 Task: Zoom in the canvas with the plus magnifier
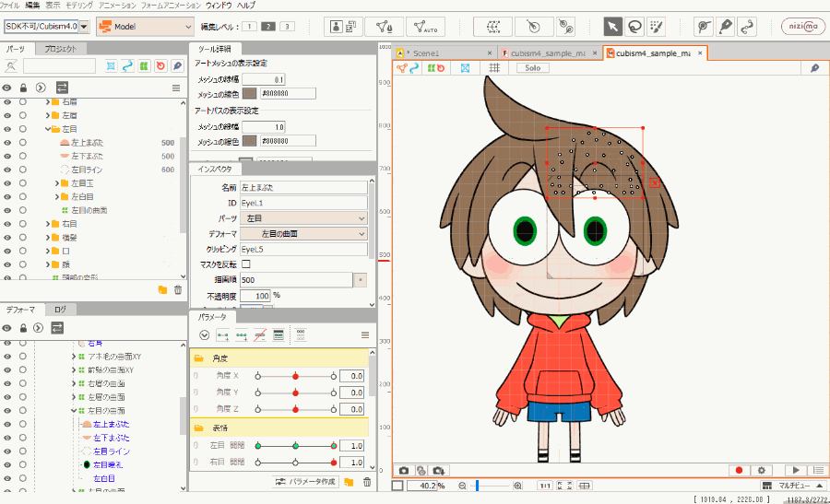coord(517,486)
